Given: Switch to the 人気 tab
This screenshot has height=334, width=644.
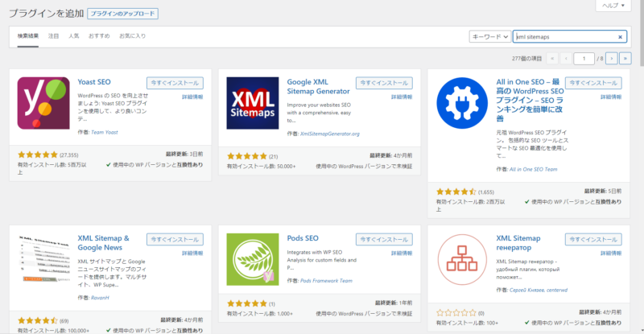Looking at the screenshot, I should click(74, 36).
